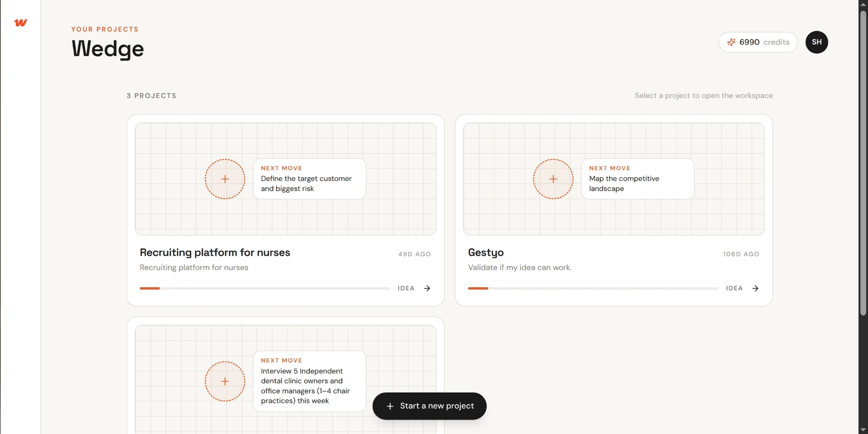The image size is (868, 434).
Task: Click the sparkle credits icon
Action: pos(731,42)
